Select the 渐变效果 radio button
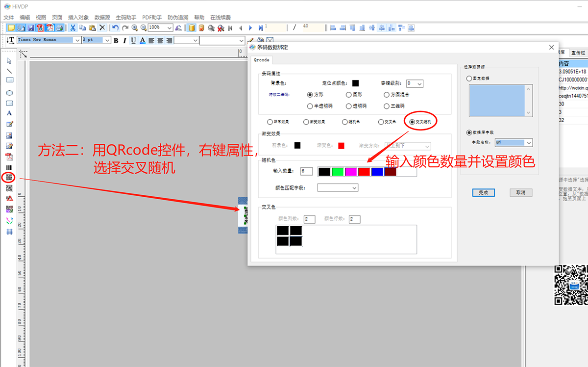 (x=306, y=122)
